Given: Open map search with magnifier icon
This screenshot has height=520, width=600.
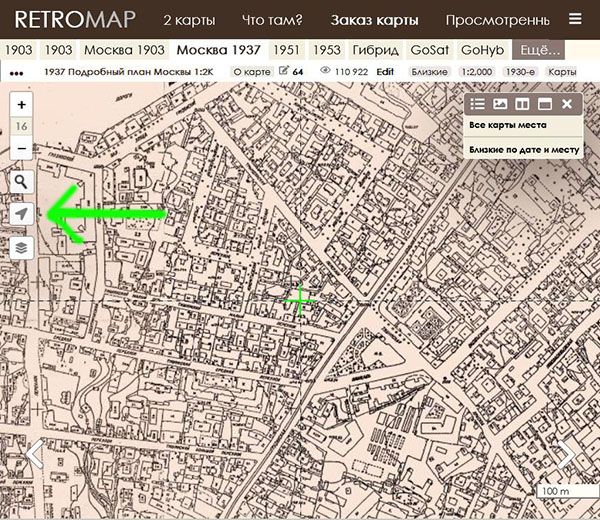Looking at the screenshot, I should point(22,182).
